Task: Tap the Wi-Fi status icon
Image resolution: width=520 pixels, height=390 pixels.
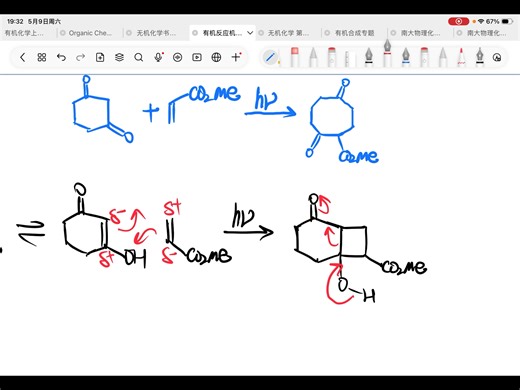Action: pos(481,21)
